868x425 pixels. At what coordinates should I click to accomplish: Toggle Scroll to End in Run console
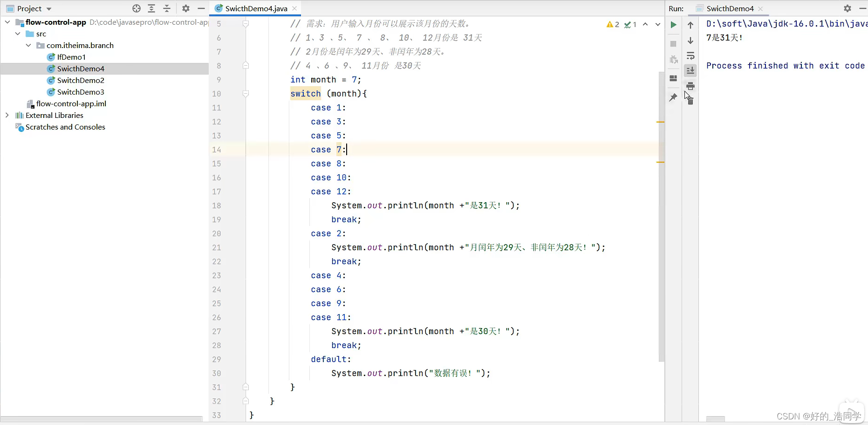(x=690, y=70)
